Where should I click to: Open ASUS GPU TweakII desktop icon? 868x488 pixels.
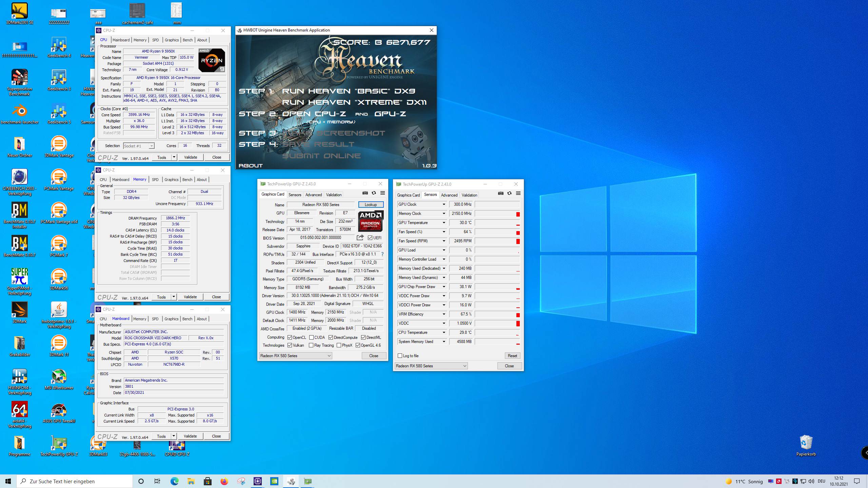click(59, 412)
